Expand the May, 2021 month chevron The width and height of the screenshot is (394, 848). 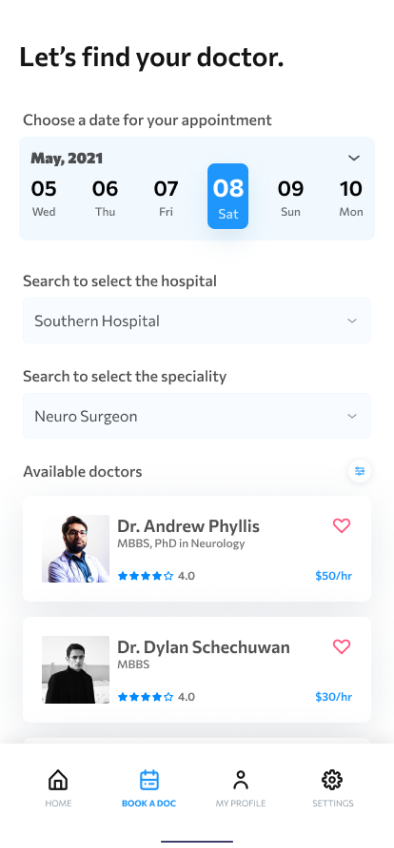click(x=354, y=158)
